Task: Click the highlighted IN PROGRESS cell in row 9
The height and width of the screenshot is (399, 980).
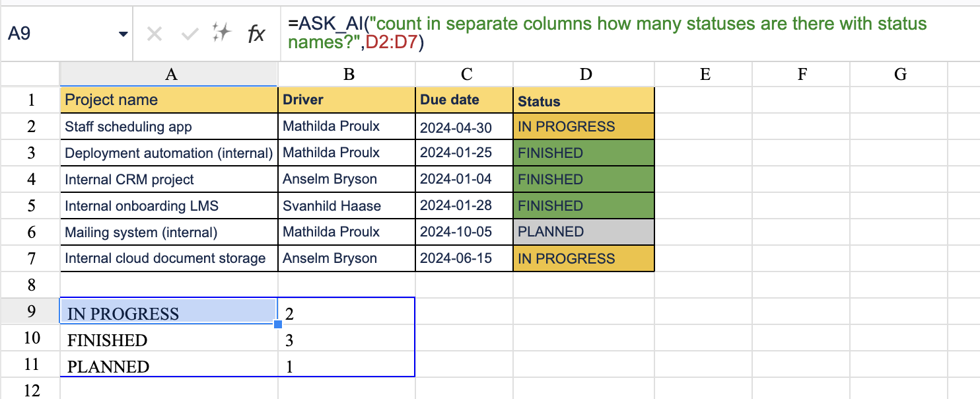Action: tap(169, 311)
